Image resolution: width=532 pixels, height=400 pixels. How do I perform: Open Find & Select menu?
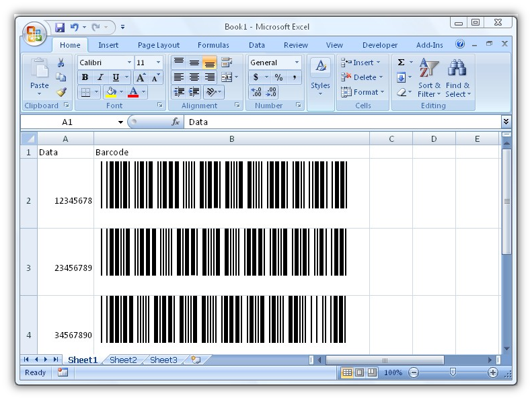click(458, 78)
